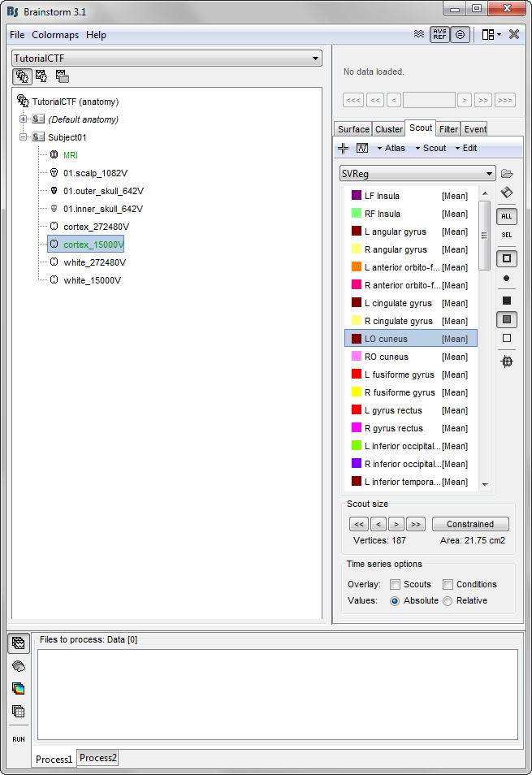Expand the Default anatomy tree node
The width and height of the screenshot is (532, 775).
tap(24, 119)
